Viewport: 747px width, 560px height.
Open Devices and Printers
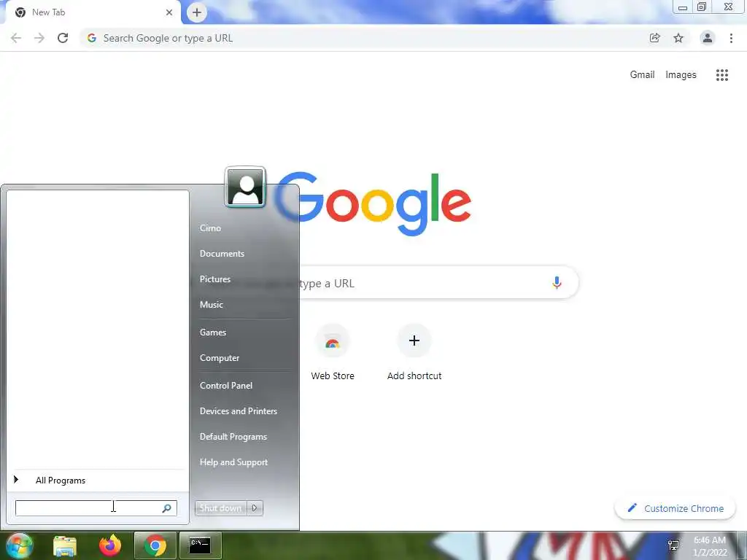tap(239, 411)
